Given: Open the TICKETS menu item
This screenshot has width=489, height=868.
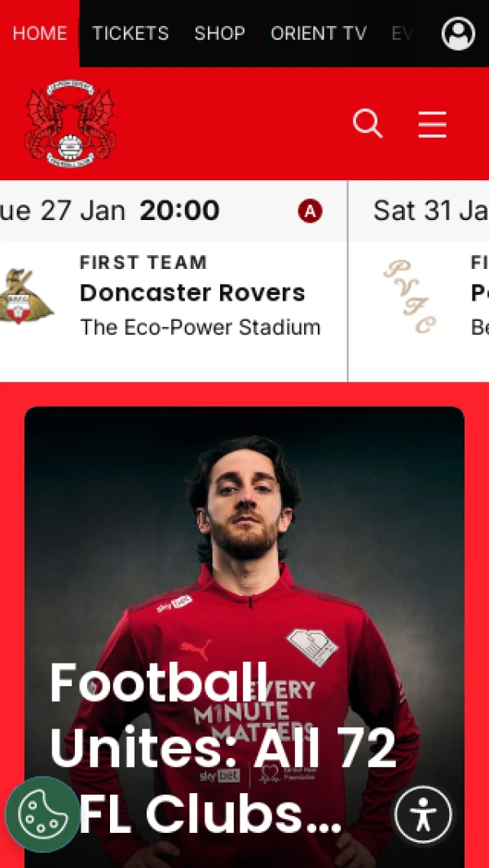Looking at the screenshot, I should [130, 33].
